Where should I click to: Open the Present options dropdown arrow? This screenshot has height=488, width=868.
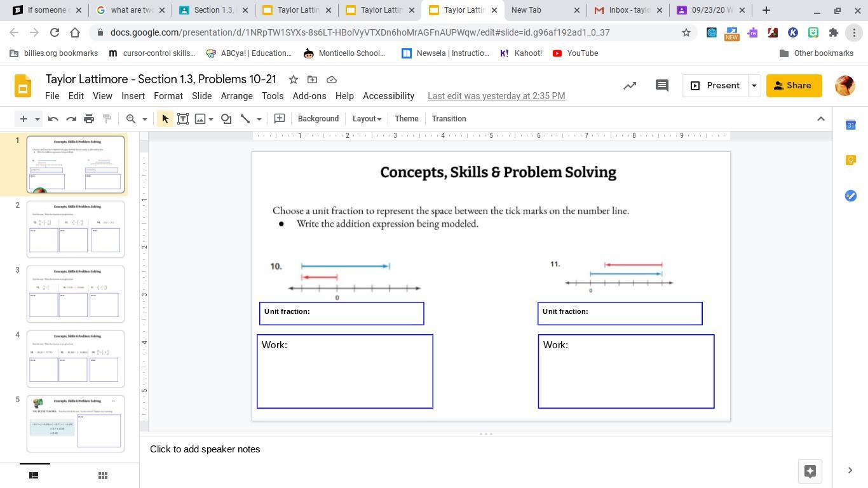click(754, 86)
